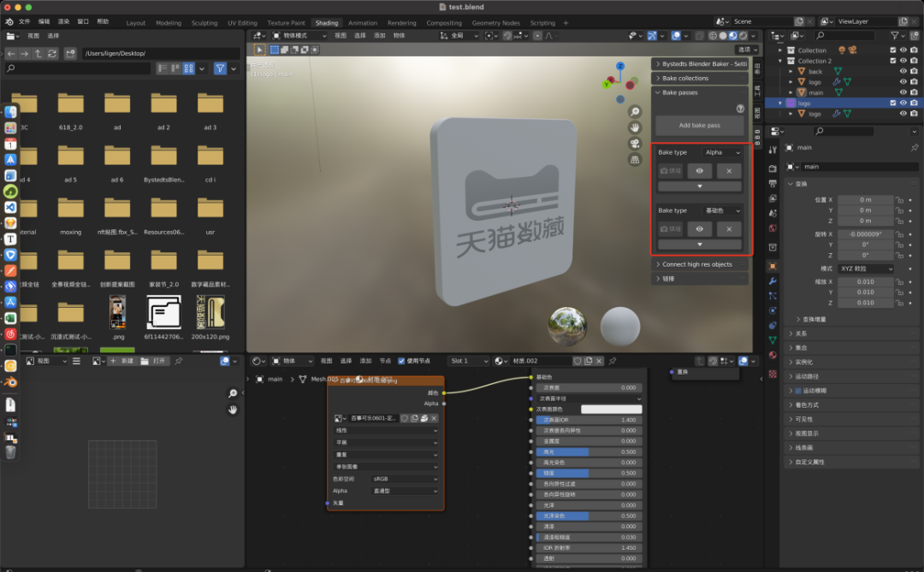Toggle file browser filter funnel
Viewport: 924px width, 572px height.
pyautogui.click(x=220, y=68)
